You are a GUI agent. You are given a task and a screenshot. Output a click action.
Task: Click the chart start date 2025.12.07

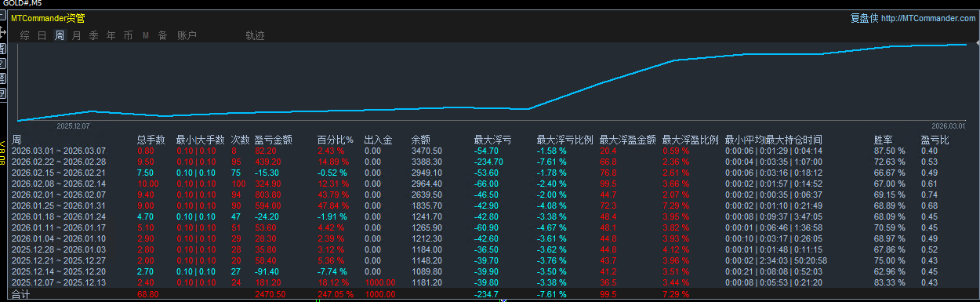[74, 126]
